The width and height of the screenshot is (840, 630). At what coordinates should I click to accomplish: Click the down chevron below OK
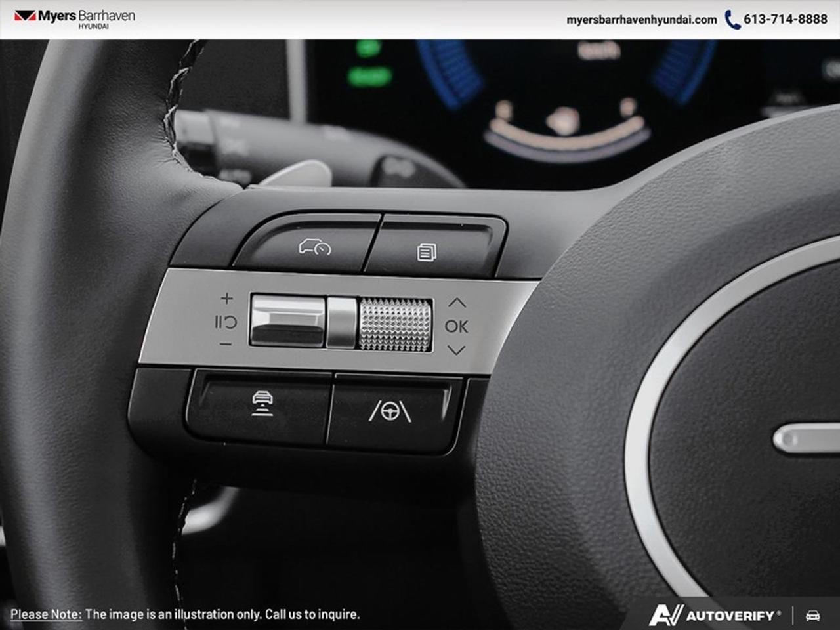click(457, 350)
